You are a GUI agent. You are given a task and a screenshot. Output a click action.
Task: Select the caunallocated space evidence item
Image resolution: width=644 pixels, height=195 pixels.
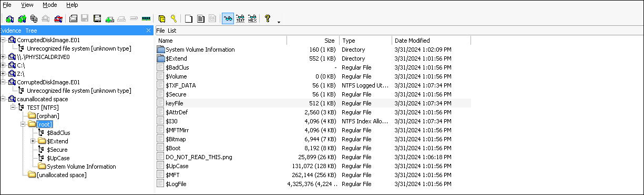tap(42, 99)
